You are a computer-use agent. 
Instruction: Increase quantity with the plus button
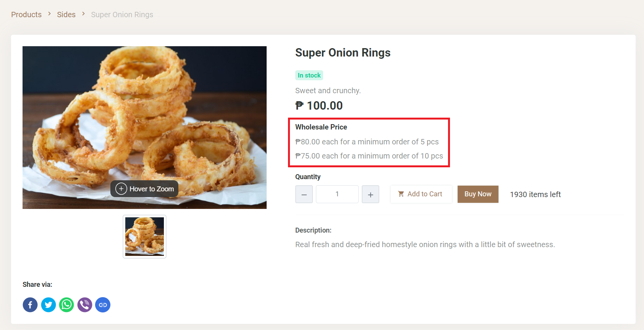pyautogui.click(x=371, y=194)
